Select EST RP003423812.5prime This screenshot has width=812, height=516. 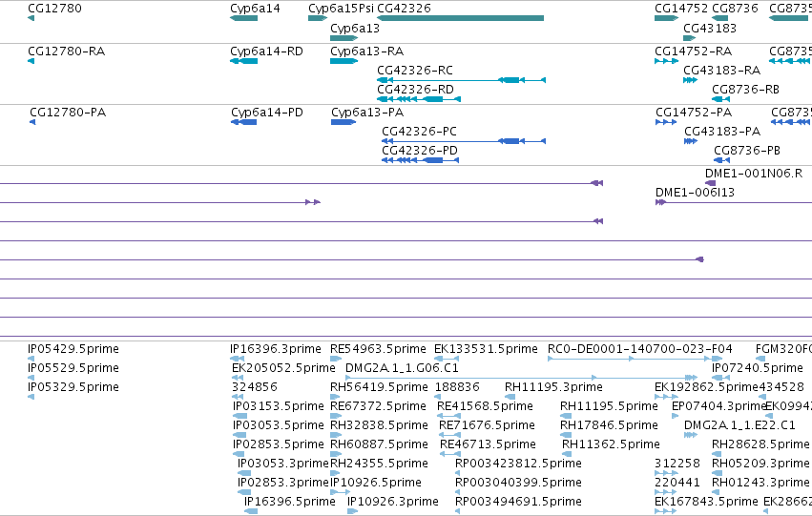tap(457, 473)
